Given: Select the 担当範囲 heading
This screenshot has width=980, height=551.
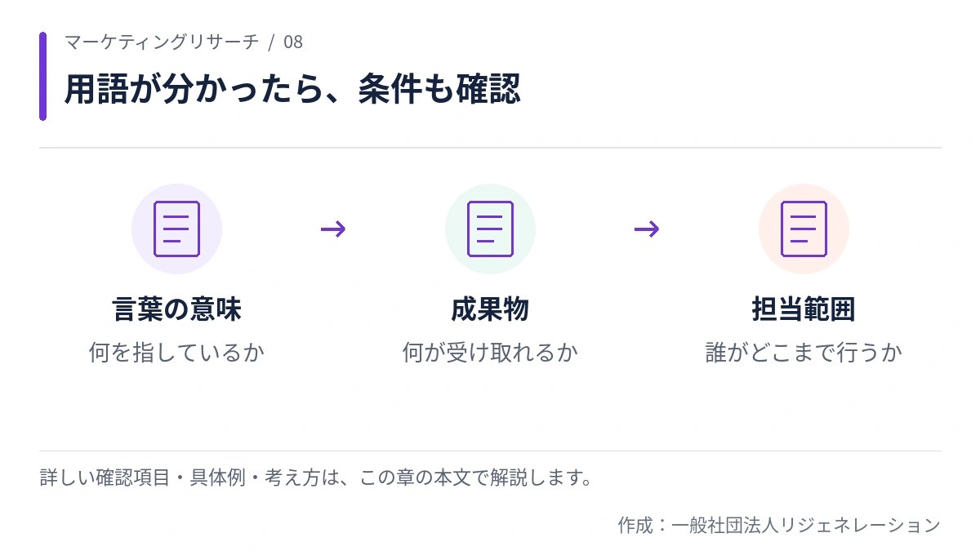Looking at the screenshot, I should (x=804, y=310).
